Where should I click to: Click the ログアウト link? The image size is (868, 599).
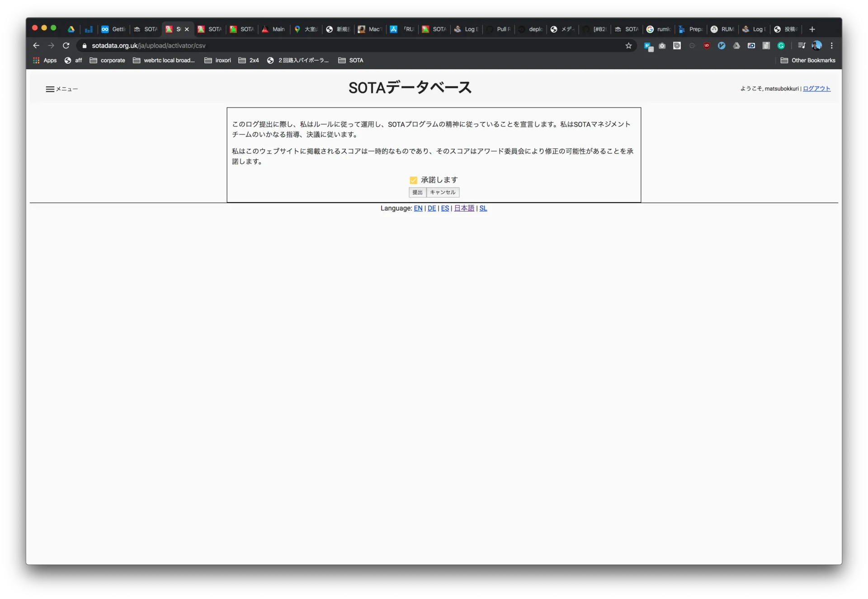point(816,89)
